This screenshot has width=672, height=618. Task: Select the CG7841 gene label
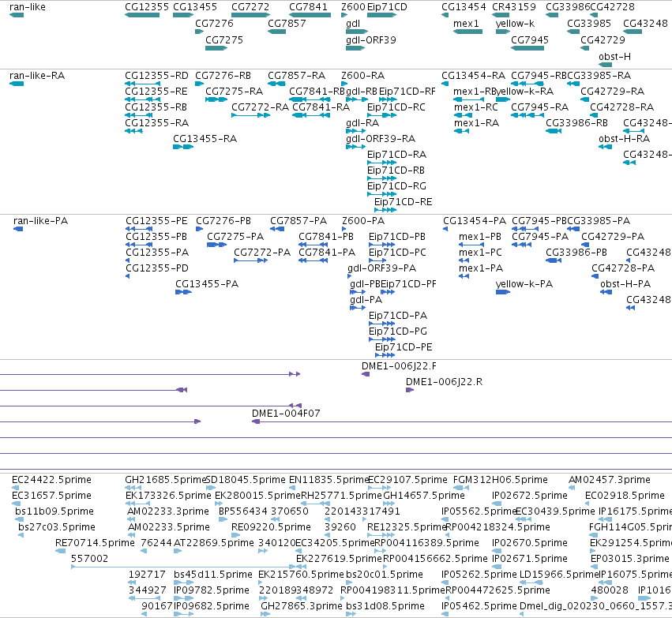pos(308,7)
